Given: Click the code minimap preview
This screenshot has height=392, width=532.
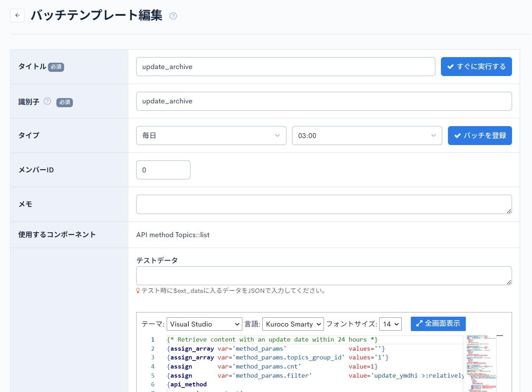Looking at the screenshot, I should 481,363.
